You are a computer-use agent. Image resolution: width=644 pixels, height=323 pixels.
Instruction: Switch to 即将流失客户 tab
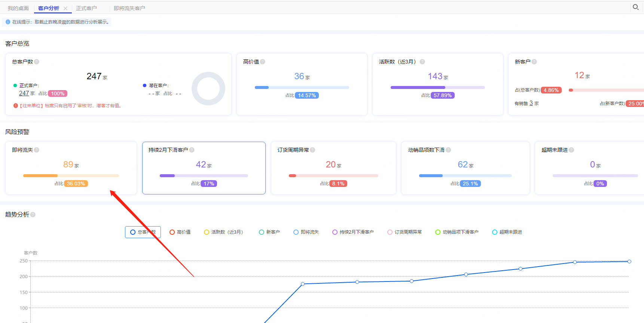pyautogui.click(x=129, y=8)
